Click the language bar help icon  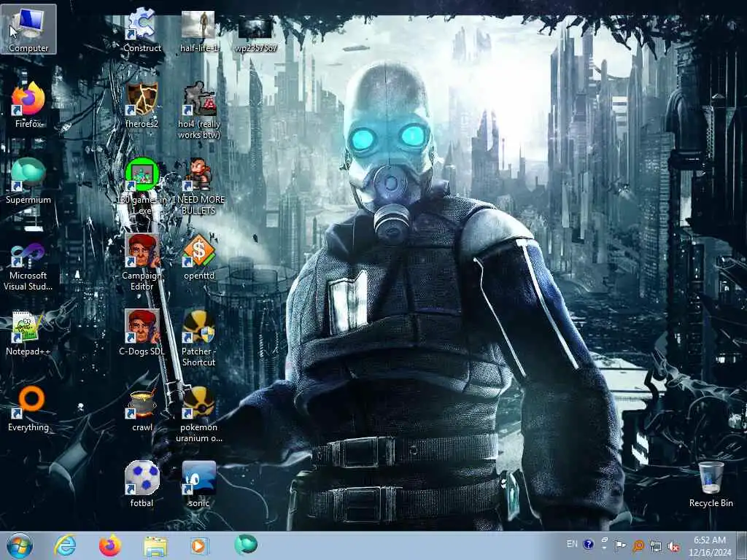(589, 544)
